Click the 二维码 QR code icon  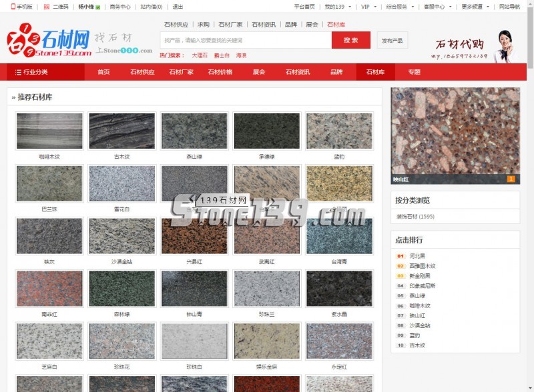coord(47,7)
